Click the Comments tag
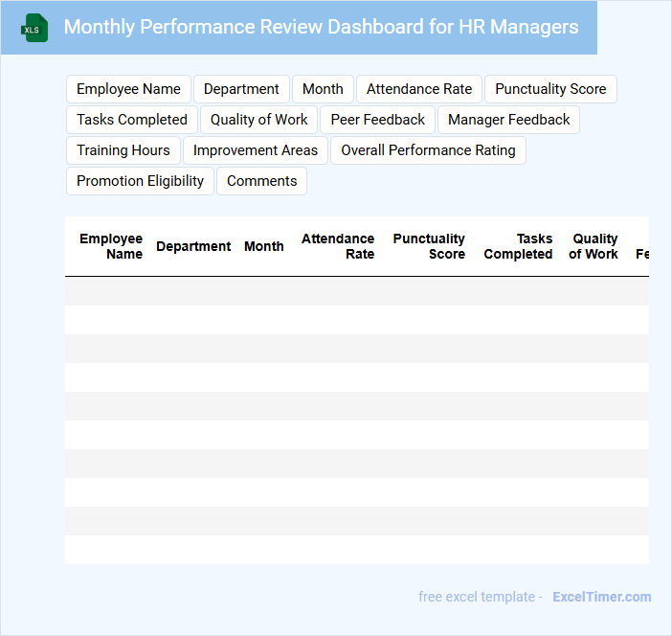This screenshot has width=672, height=636. click(261, 181)
